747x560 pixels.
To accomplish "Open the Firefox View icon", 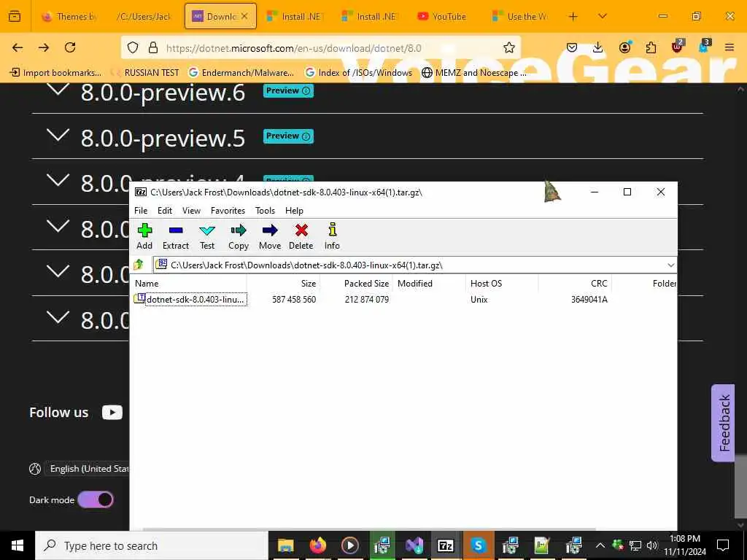I will (15, 16).
